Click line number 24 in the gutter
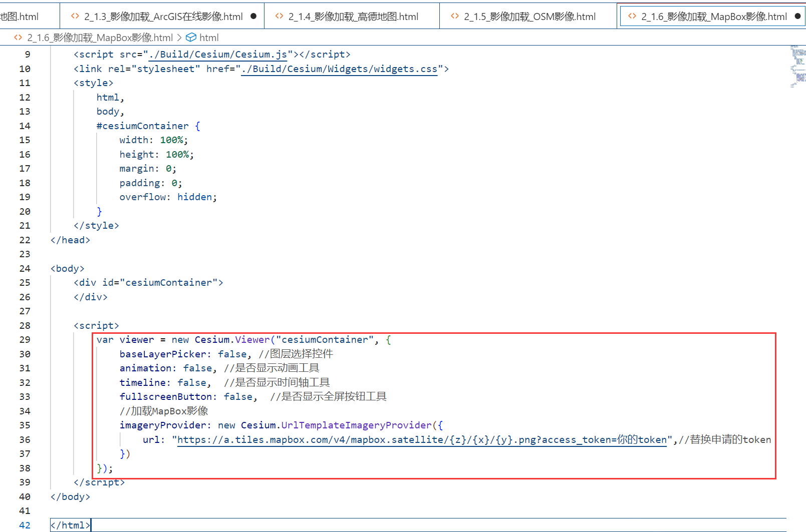This screenshot has width=806, height=532. click(25, 269)
